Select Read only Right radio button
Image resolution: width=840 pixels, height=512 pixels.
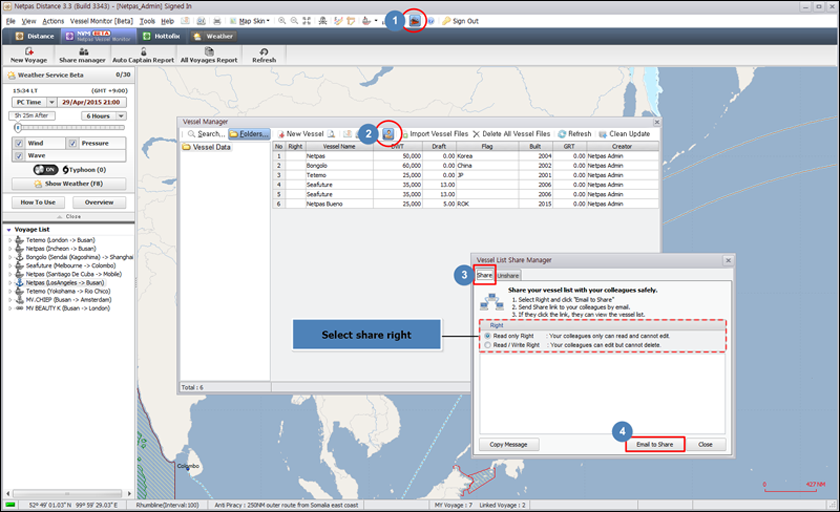click(x=488, y=336)
